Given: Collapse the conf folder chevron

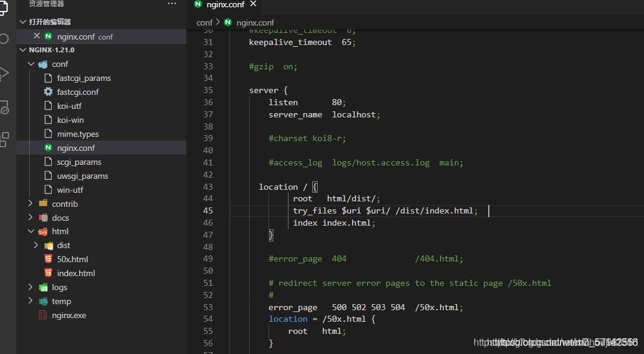Looking at the screenshot, I should pyautogui.click(x=31, y=64).
